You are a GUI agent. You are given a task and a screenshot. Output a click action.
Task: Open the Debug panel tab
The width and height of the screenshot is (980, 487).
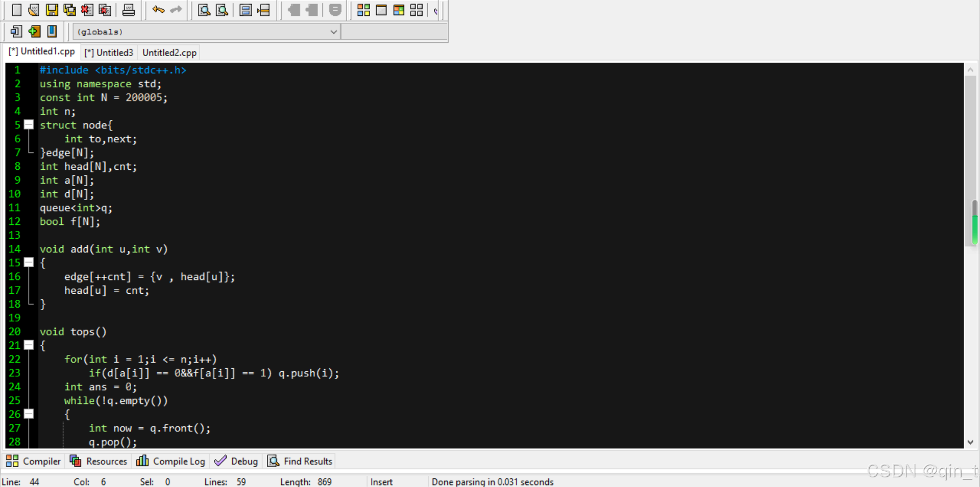tap(236, 461)
